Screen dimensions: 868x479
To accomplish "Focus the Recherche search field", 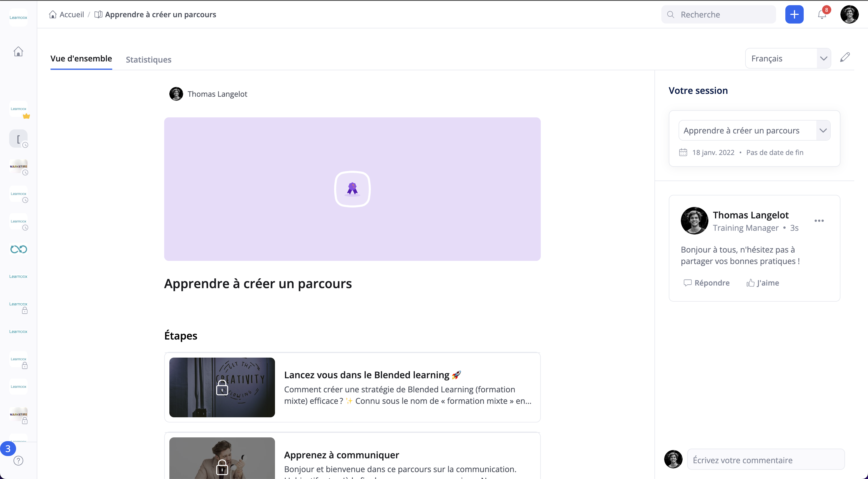I will coord(719,14).
